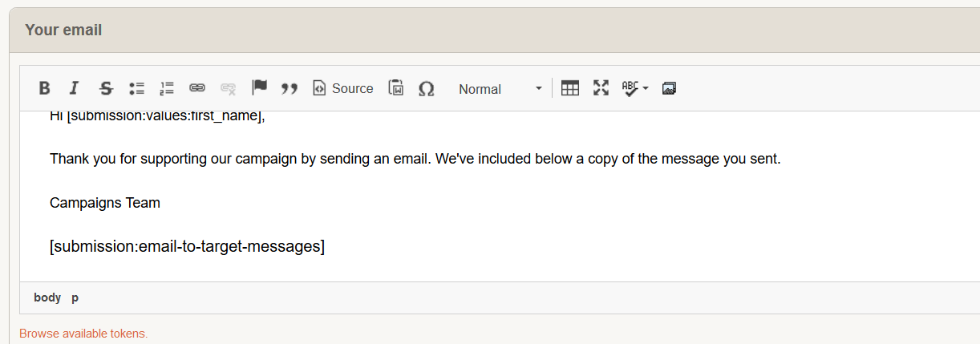The image size is (980, 344).
Task: Click Paste from Word icon
Action: click(x=396, y=88)
